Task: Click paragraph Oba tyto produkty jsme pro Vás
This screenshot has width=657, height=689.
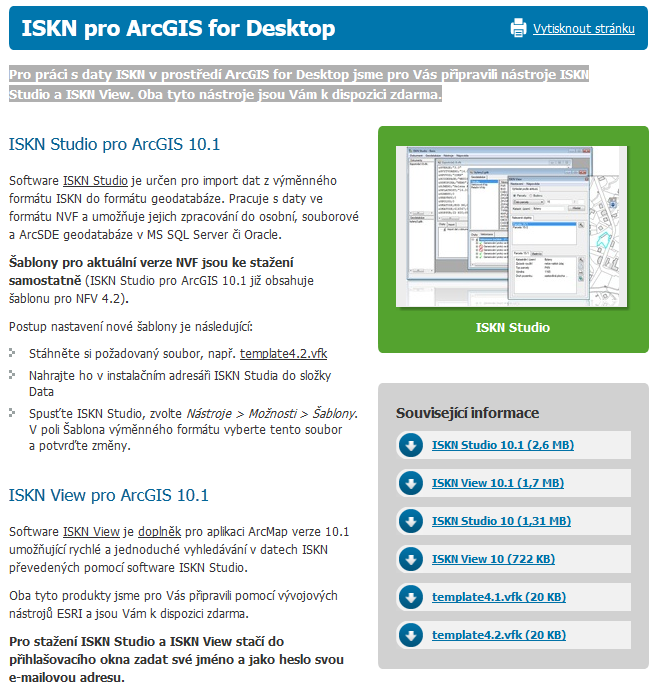Action: click(173, 605)
